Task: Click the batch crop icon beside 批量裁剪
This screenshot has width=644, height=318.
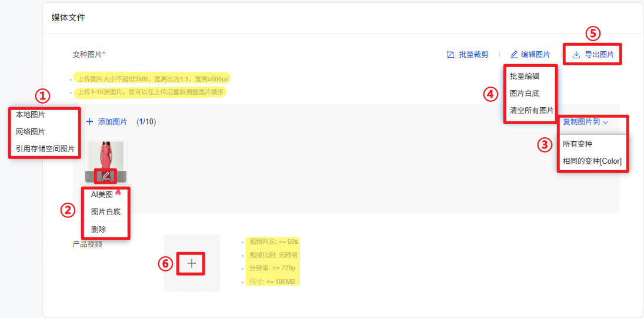Action: pyautogui.click(x=451, y=54)
